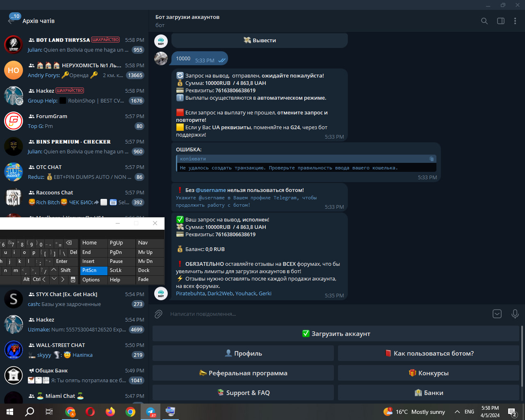Click the search icon in chat header
Image resolution: width=525 pixels, height=420 pixels.
[x=484, y=21]
